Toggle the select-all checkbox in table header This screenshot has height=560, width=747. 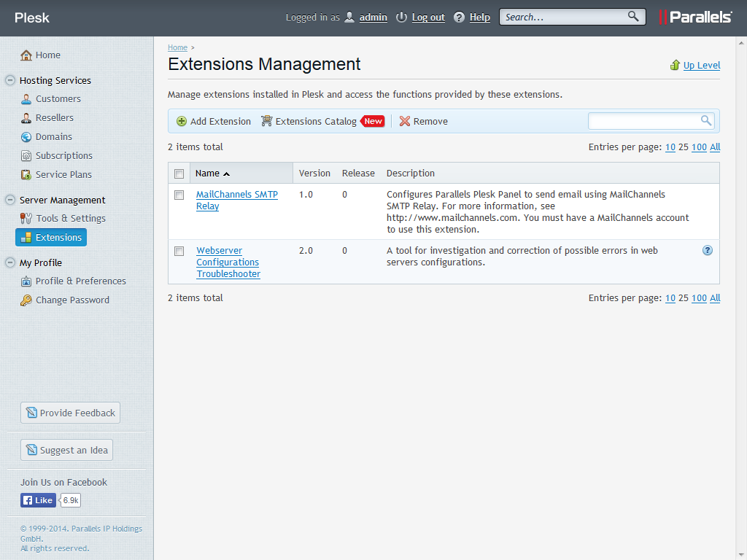pos(179,174)
